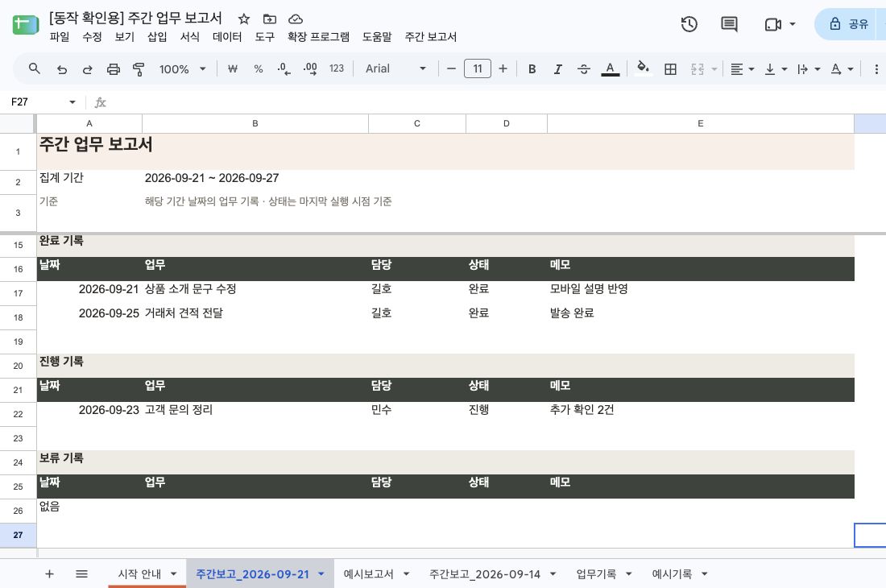
Task: Redo the last action
Action: (88, 69)
